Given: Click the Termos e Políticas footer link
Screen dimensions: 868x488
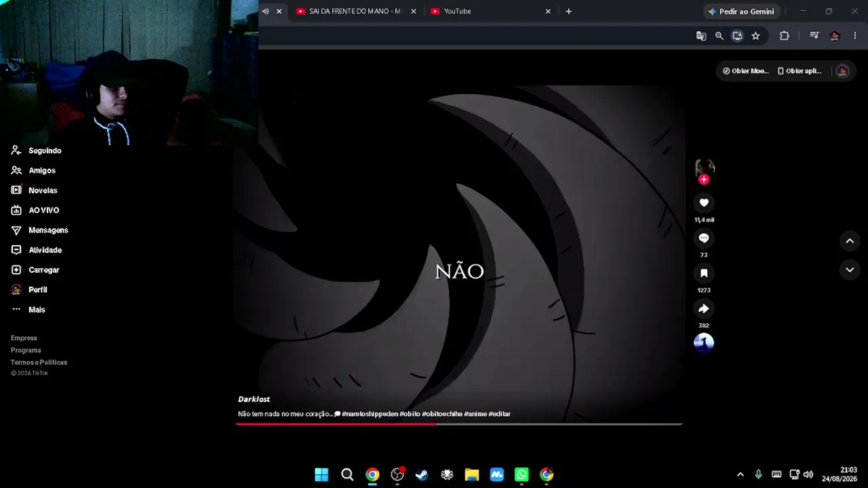Looking at the screenshot, I should click(x=39, y=363).
